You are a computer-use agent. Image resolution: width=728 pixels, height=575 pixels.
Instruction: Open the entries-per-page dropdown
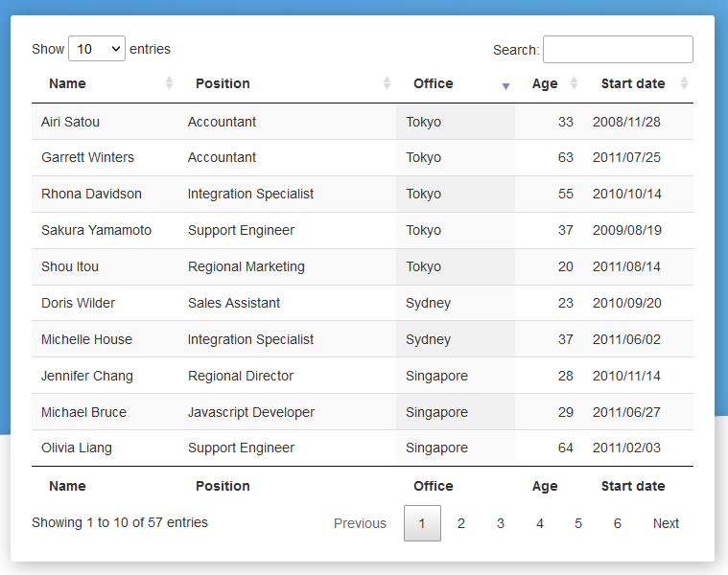click(x=97, y=49)
